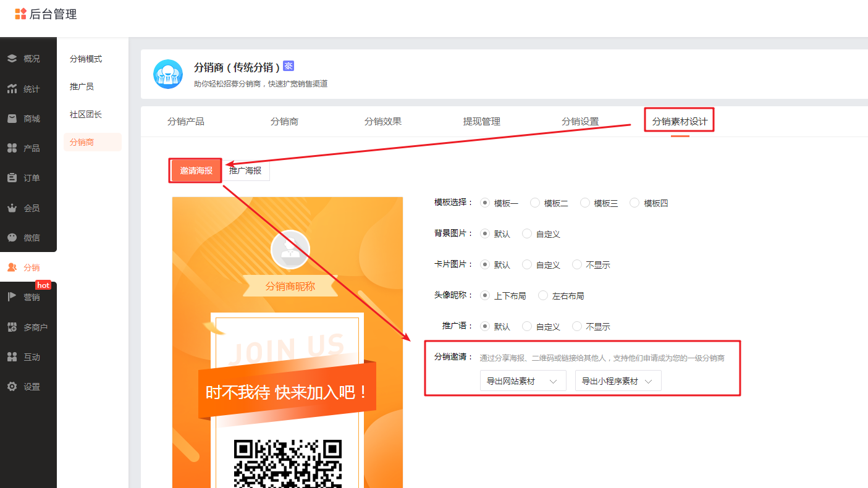Select the 模板二 template radio button

(535, 203)
